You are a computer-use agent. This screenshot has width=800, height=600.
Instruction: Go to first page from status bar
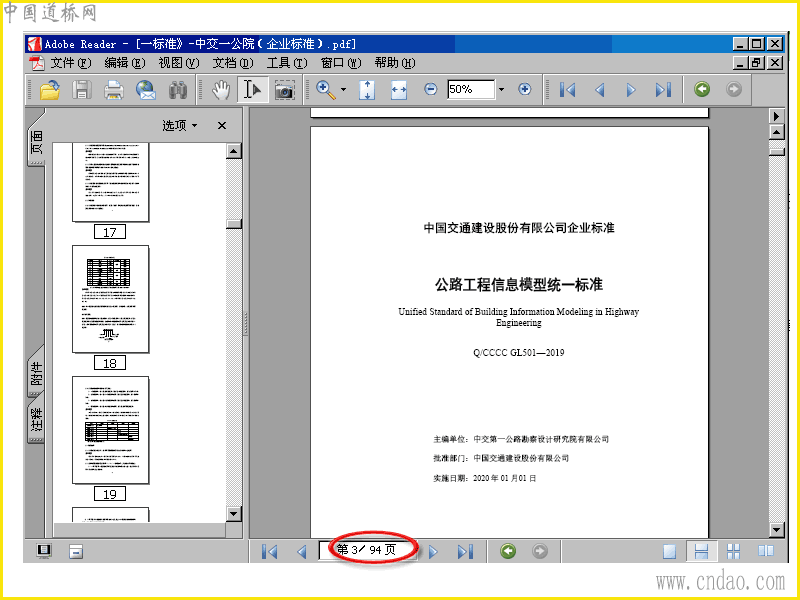269,552
